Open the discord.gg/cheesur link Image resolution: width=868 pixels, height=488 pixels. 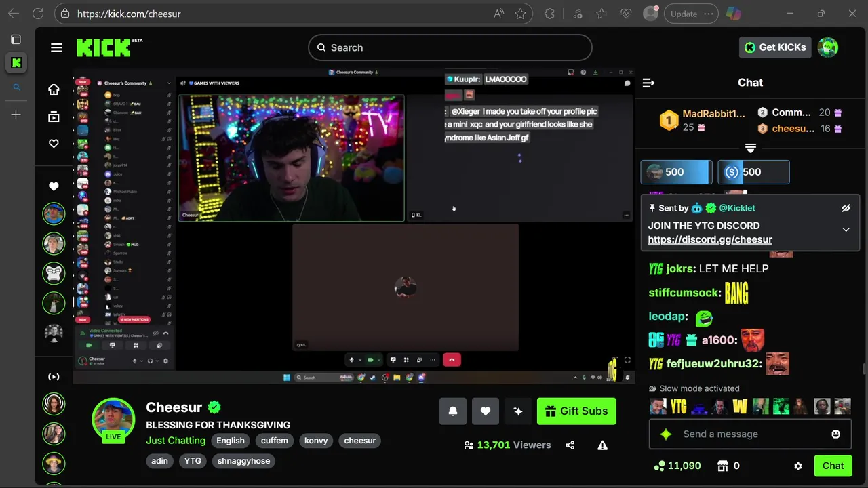pyautogui.click(x=710, y=239)
